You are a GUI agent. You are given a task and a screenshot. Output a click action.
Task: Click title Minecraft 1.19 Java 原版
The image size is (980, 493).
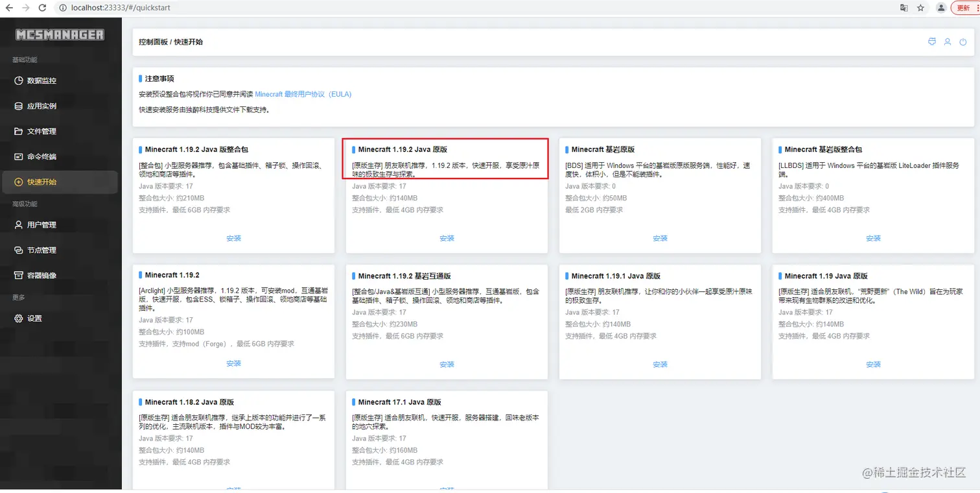tap(826, 276)
